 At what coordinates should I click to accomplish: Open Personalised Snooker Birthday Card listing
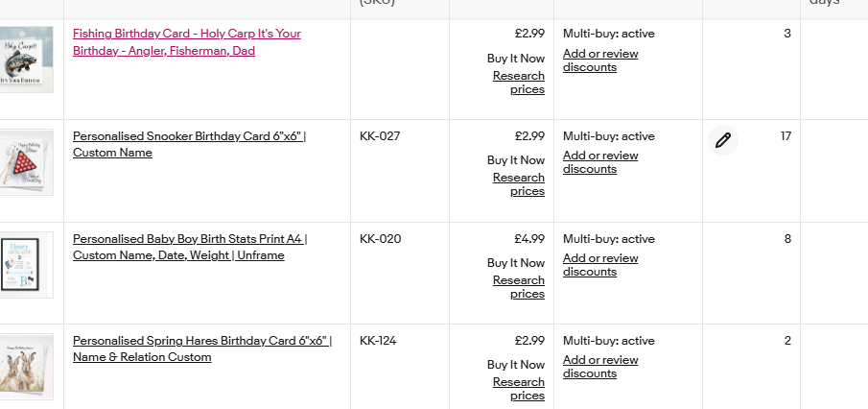(189, 144)
